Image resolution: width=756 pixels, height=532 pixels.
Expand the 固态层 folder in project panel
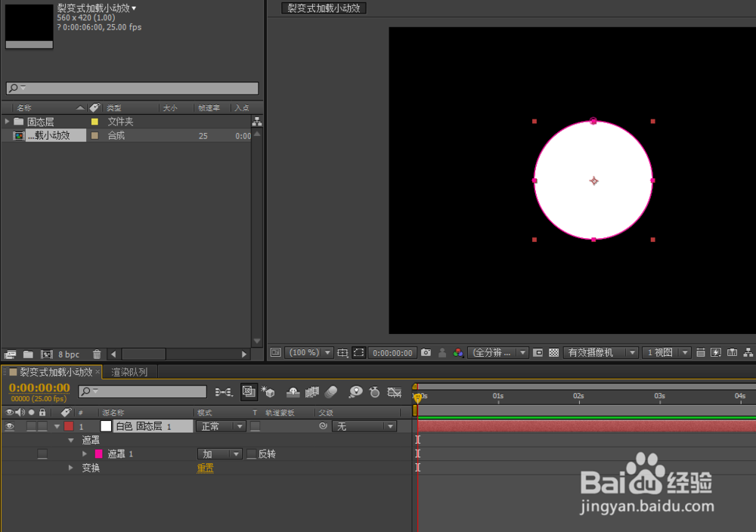click(8, 122)
